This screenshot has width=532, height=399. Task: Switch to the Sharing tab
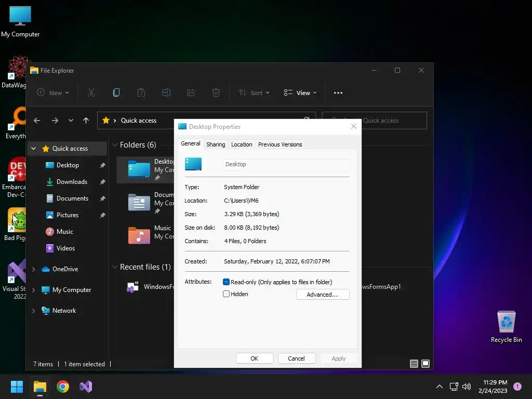[216, 144]
